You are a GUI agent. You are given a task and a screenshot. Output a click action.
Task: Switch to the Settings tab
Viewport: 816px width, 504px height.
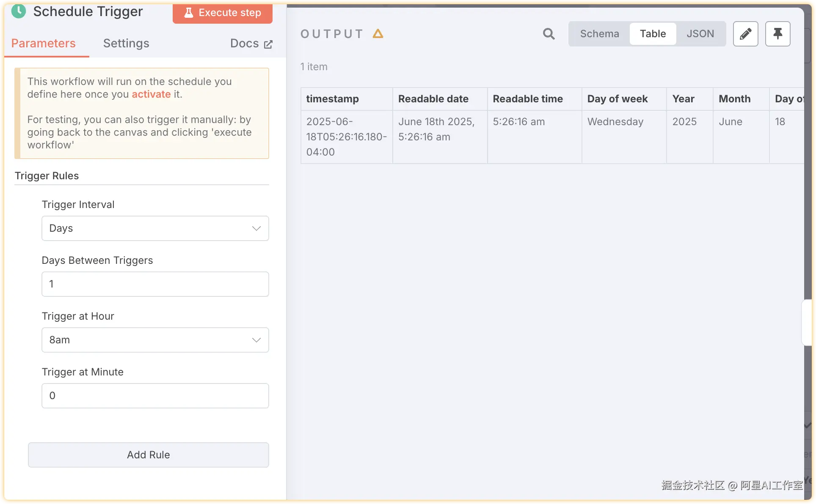(126, 44)
